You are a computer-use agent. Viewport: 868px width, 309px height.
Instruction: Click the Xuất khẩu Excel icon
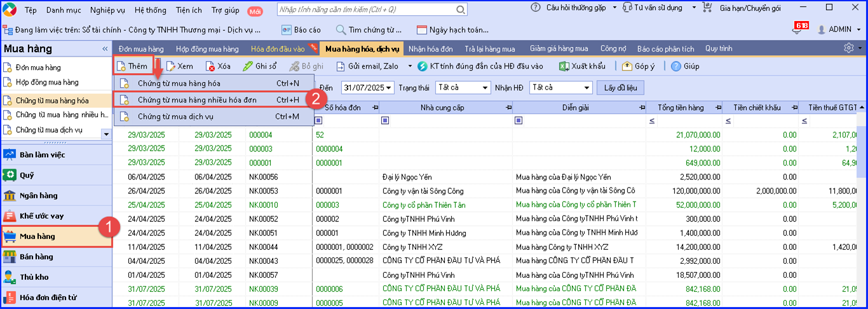(564, 66)
